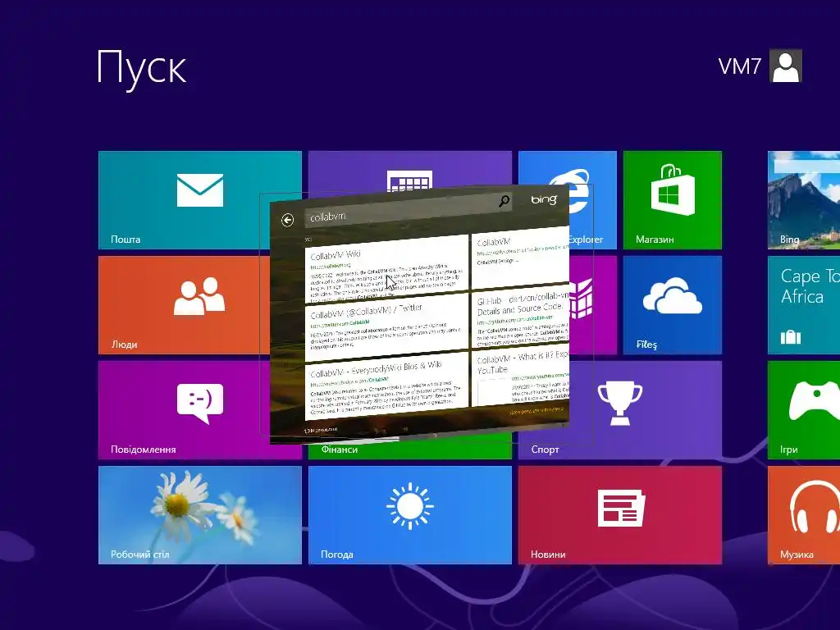The image size is (840, 630).
Task: Open the Cape Town Africa travel tile
Action: point(804,305)
